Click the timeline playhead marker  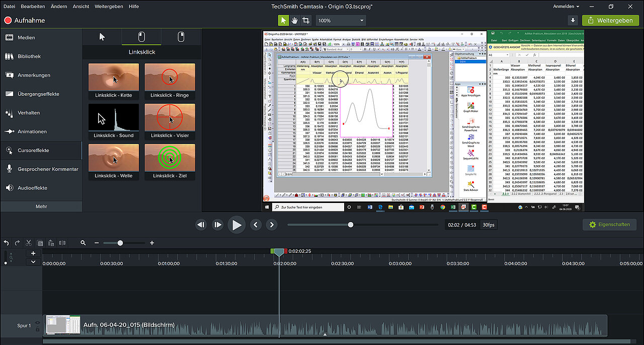tap(279, 251)
